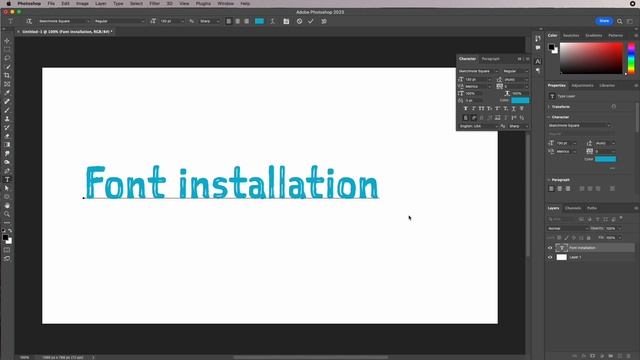Expand the Transform section in Properties
Screen dimensions: 640x360
click(x=549, y=107)
